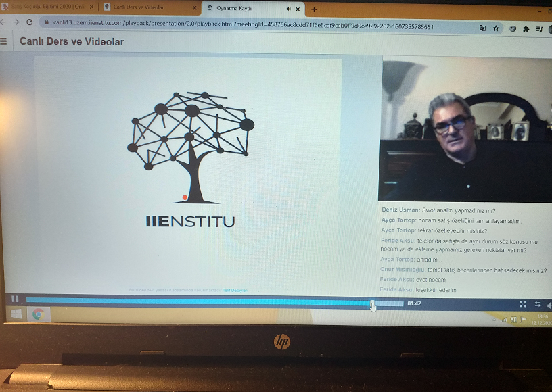Click the 81:42 playback time display

[415, 303]
